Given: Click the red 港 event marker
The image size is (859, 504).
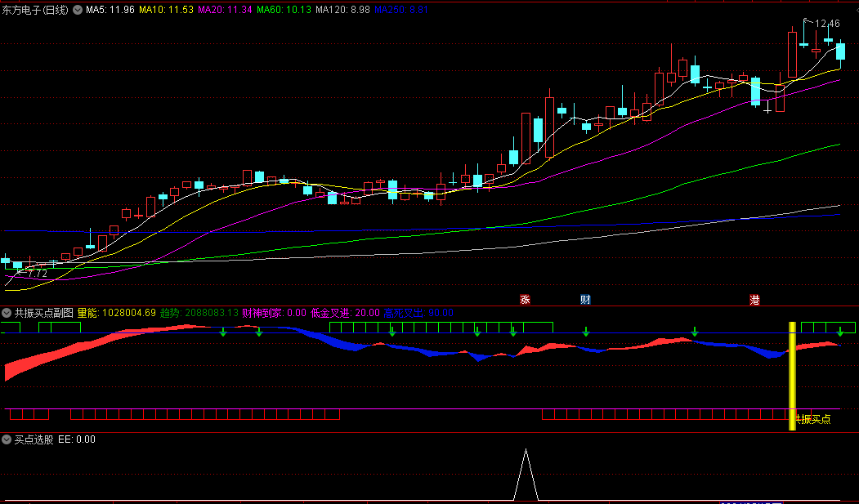Looking at the screenshot, I should [x=754, y=300].
